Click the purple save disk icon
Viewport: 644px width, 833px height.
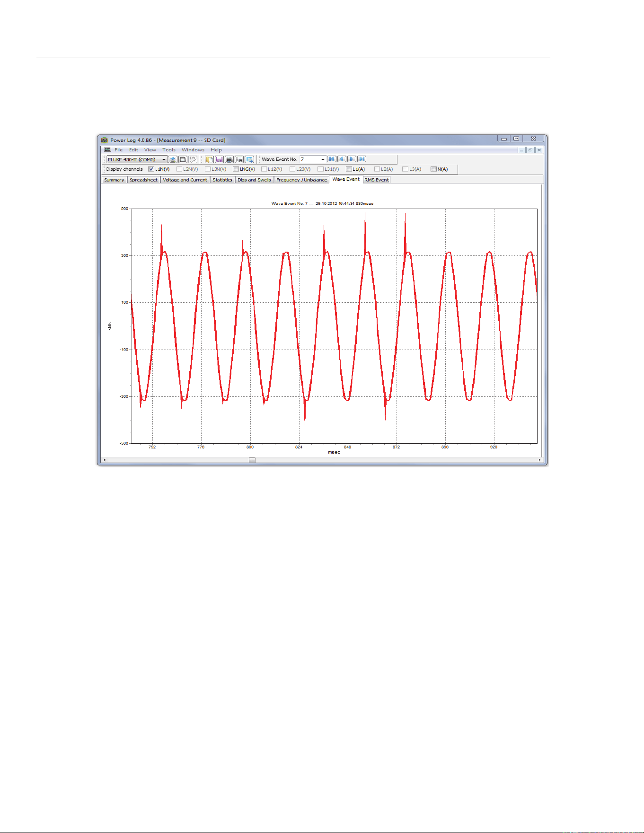tap(219, 159)
